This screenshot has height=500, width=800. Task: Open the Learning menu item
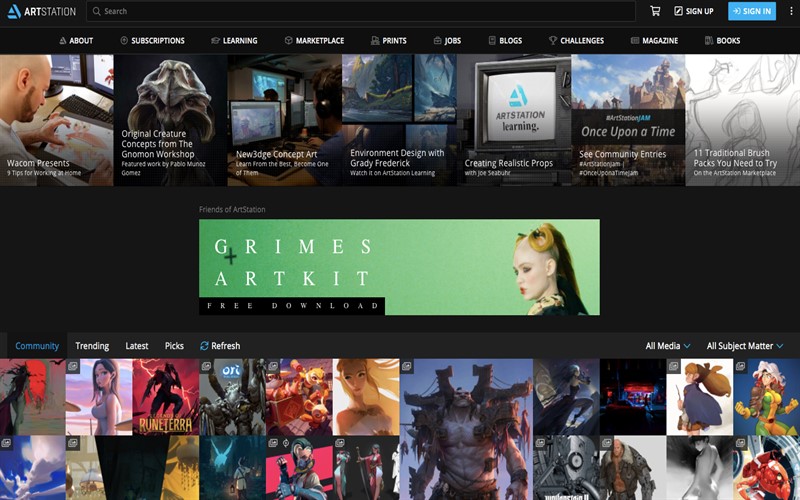234,40
